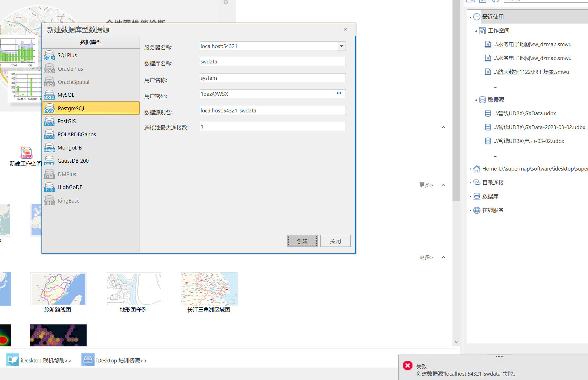Click the 连接池最大连接数 input field
Viewport: 588px width, 380px height.
[273, 127]
